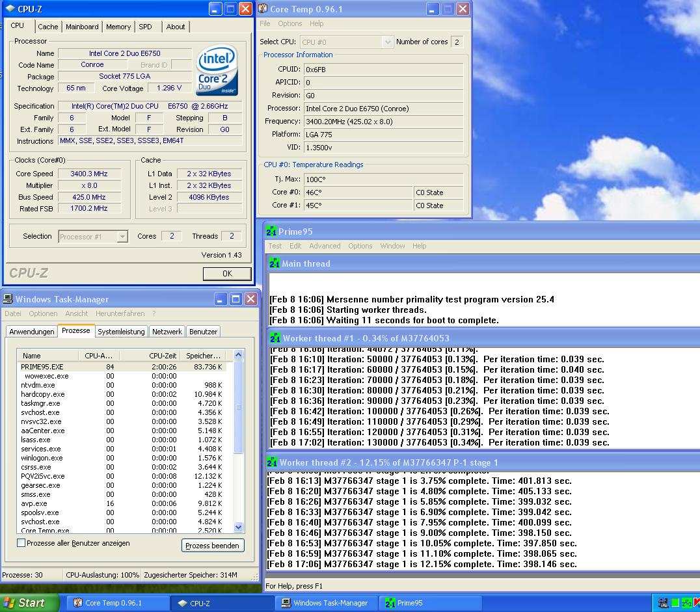This screenshot has width=700, height=612.
Task: Click the 'Prozess beenden' button
Action: tap(213, 546)
